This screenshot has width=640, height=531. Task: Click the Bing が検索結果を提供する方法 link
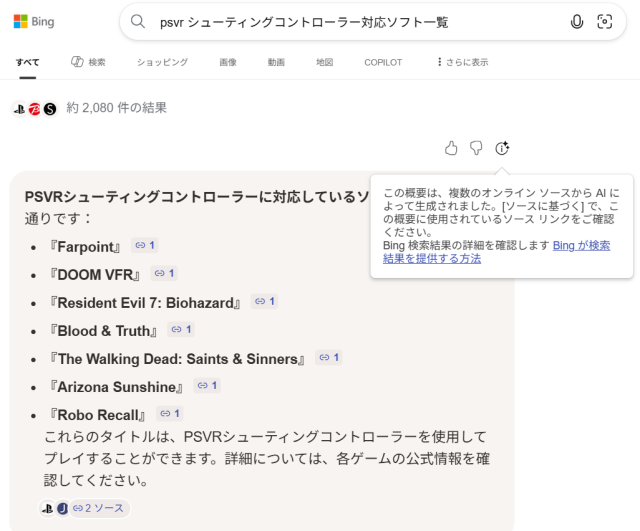[580, 251]
